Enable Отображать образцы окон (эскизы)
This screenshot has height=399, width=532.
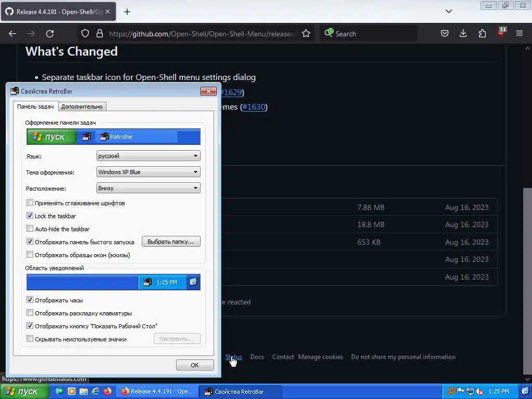[x=30, y=255]
